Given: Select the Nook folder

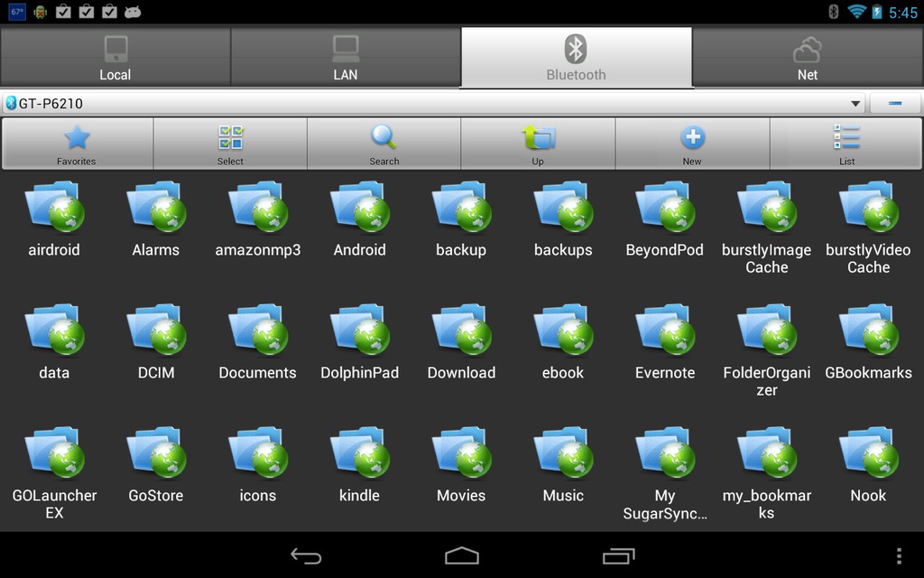Looking at the screenshot, I should pyautogui.click(x=869, y=465).
